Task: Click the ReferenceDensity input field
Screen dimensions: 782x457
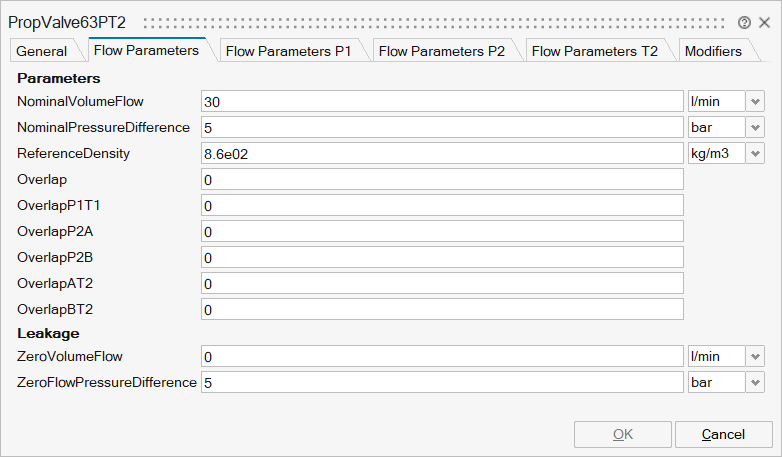Action: pyautogui.click(x=441, y=153)
